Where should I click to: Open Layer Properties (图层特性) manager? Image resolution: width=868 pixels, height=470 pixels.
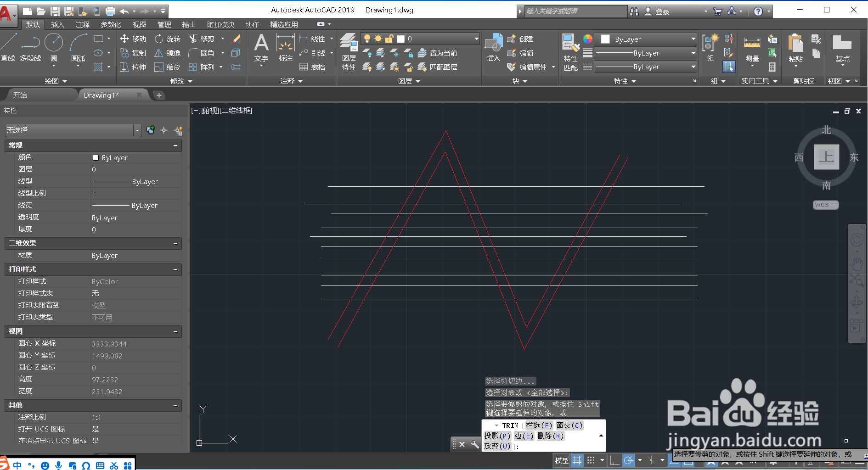point(349,51)
